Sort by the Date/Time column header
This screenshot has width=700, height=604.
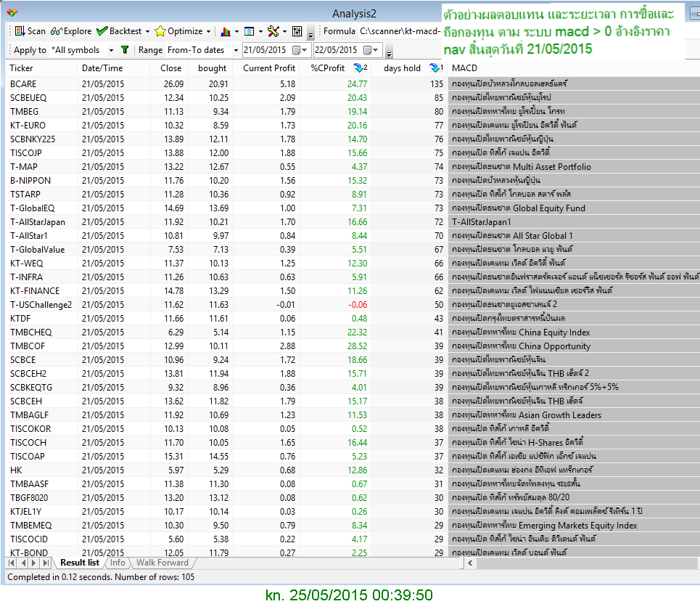[113, 68]
